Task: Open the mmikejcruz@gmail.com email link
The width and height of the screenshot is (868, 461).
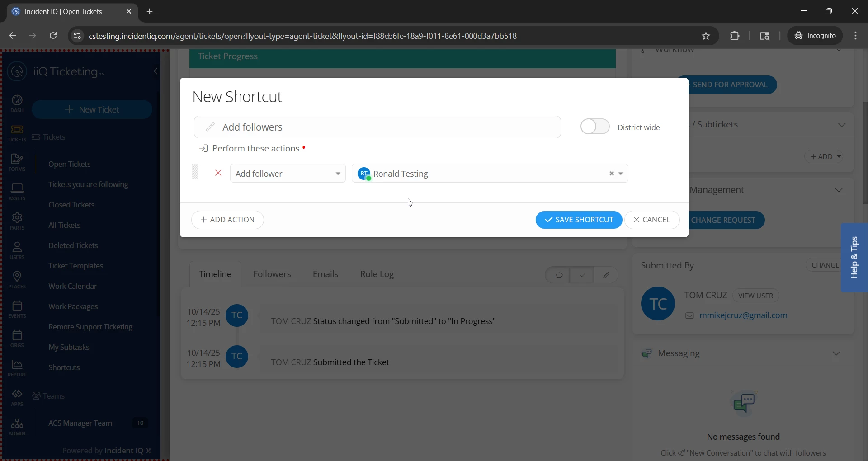Action: pos(743,315)
